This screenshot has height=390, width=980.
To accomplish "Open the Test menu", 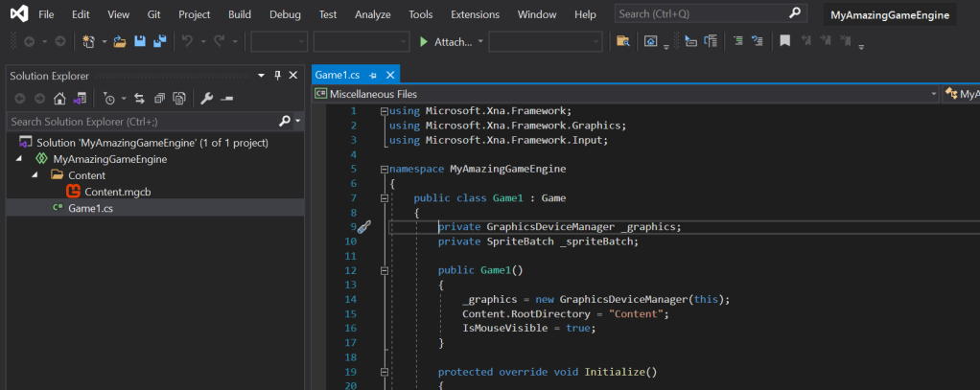I will pos(328,14).
